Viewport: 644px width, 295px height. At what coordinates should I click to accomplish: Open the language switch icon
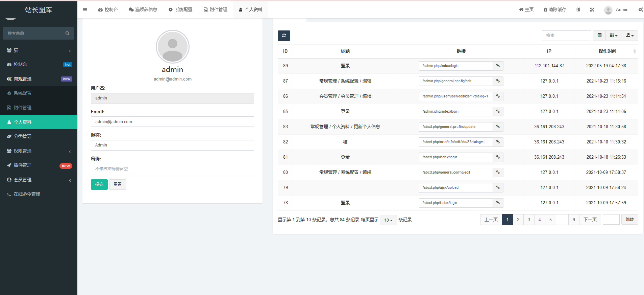[x=578, y=10]
